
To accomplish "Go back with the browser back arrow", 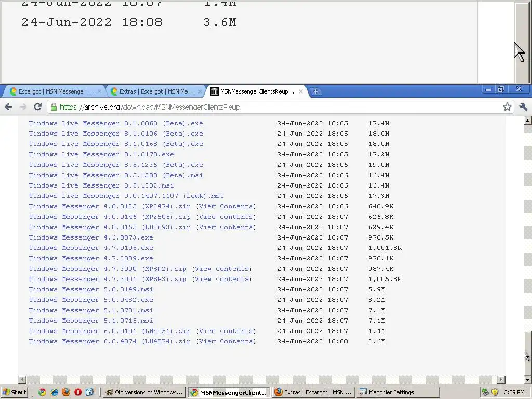I will point(8,107).
